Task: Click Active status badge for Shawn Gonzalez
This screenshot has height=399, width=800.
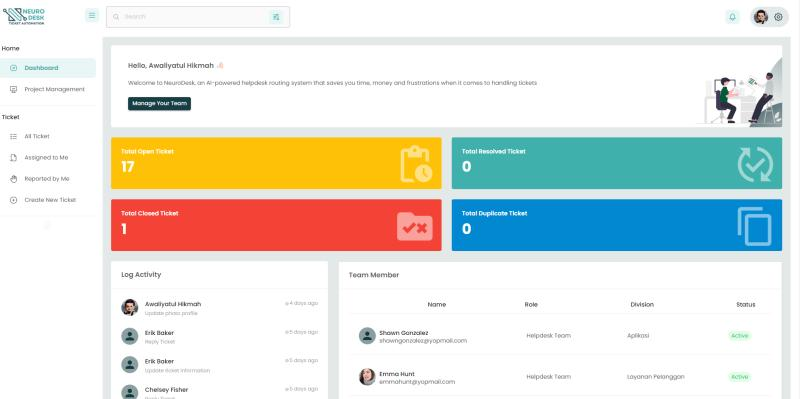Action: 740,336
